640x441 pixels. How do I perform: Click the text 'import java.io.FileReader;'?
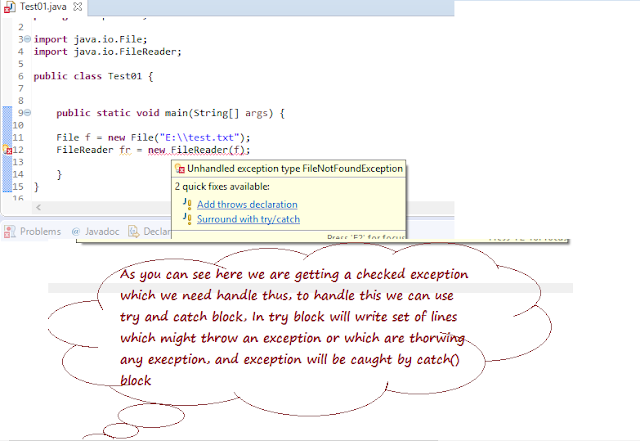[107, 51]
